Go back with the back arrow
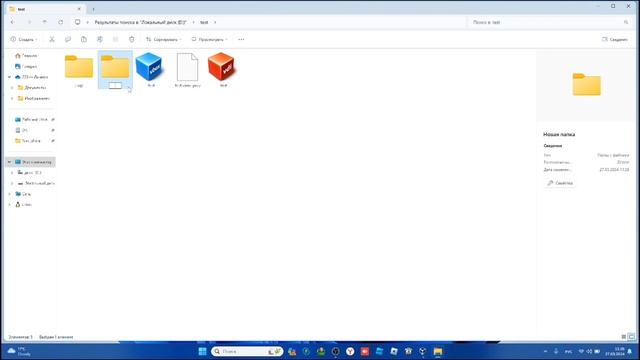Screen dimensions: 640x360 [12, 22]
